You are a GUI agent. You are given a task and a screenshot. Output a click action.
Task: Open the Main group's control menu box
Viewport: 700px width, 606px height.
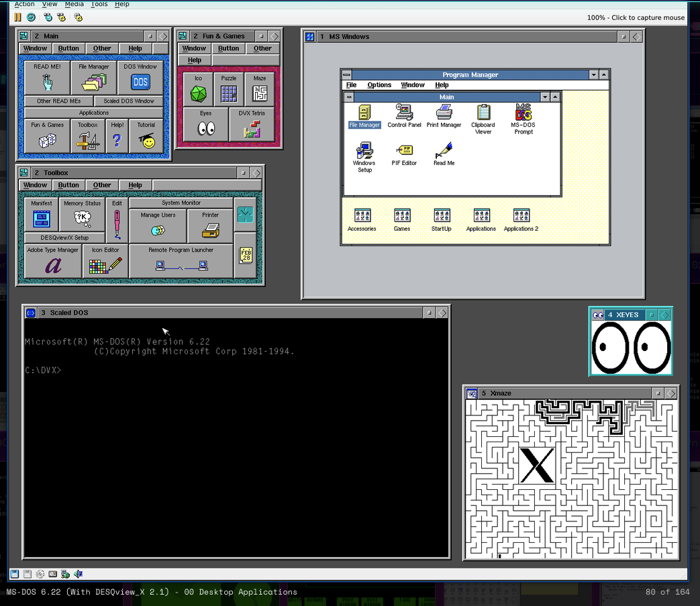[349, 97]
